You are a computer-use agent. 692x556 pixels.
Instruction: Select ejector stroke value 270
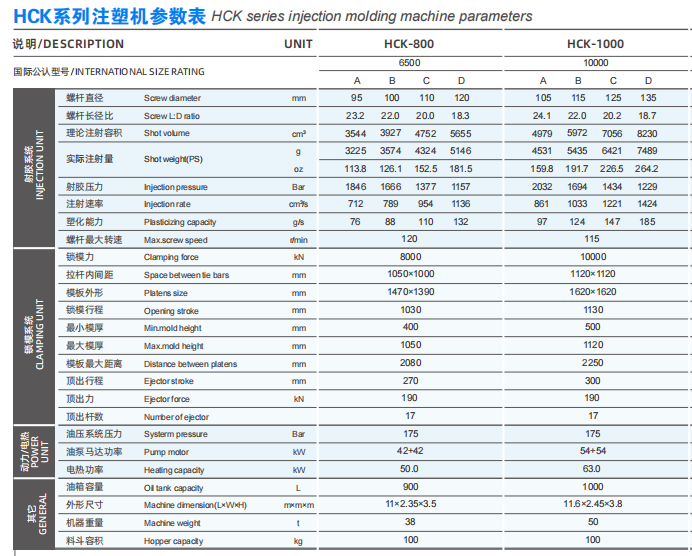point(410,381)
